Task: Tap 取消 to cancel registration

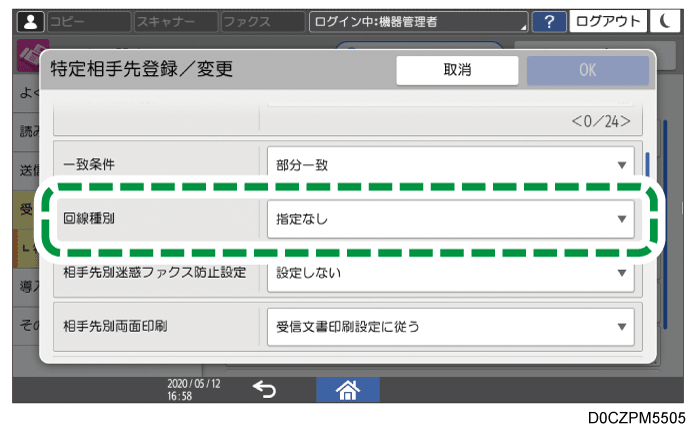Action: pyautogui.click(x=457, y=70)
